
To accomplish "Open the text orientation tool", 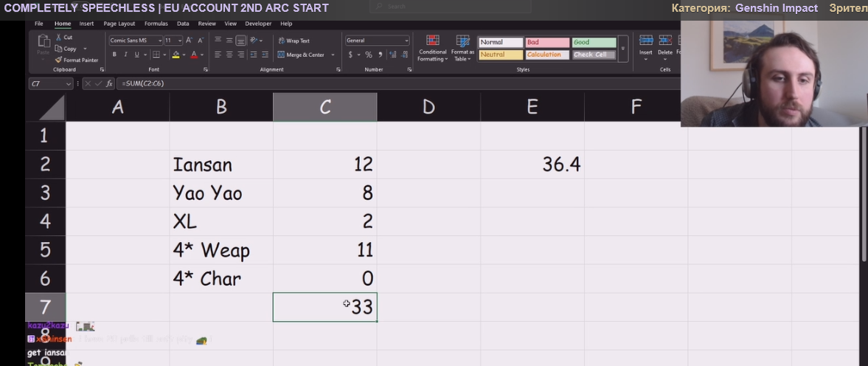I will [x=254, y=41].
